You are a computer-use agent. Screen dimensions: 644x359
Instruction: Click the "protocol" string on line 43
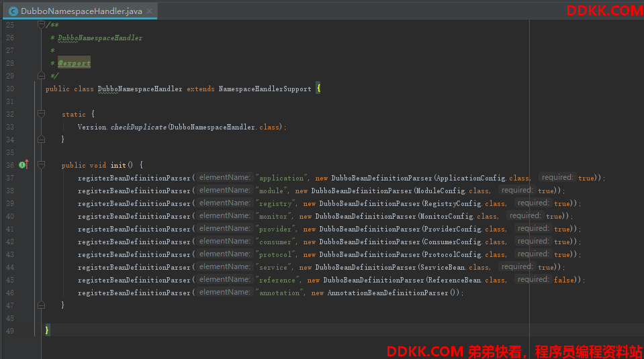tap(275, 254)
